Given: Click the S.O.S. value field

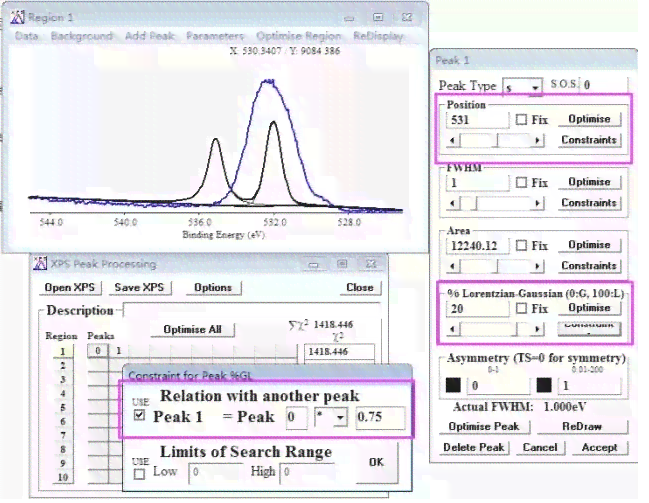Looking at the screenshot, I should (604, 85).
